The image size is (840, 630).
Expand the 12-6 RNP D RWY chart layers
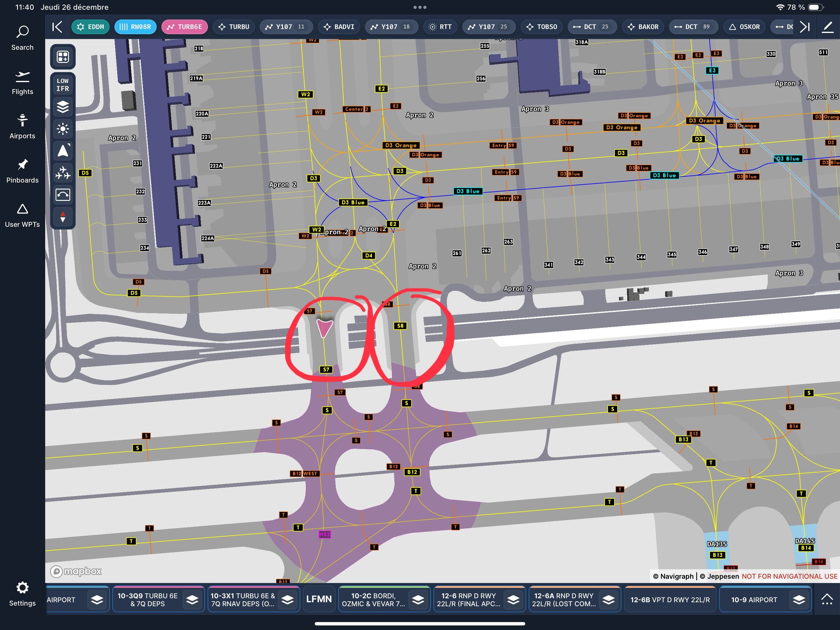pyautogui.click(x=513, y=599)
